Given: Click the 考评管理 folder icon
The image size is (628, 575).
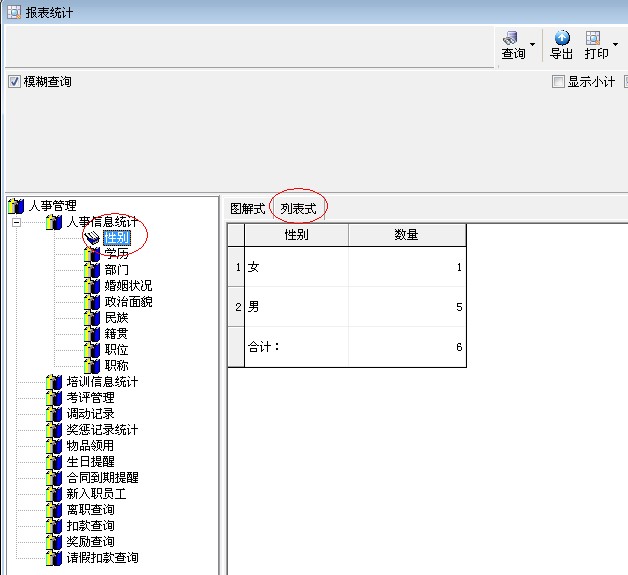Looking at the screenshot, I should coord(54,398).
